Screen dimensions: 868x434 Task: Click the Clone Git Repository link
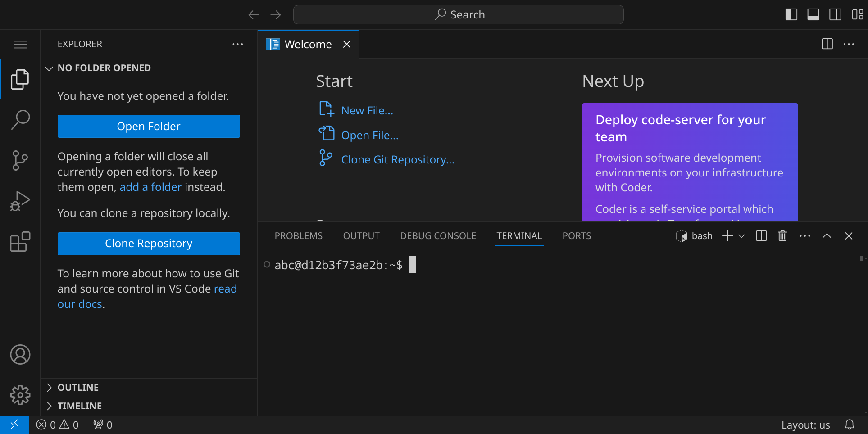click(397, 160)
